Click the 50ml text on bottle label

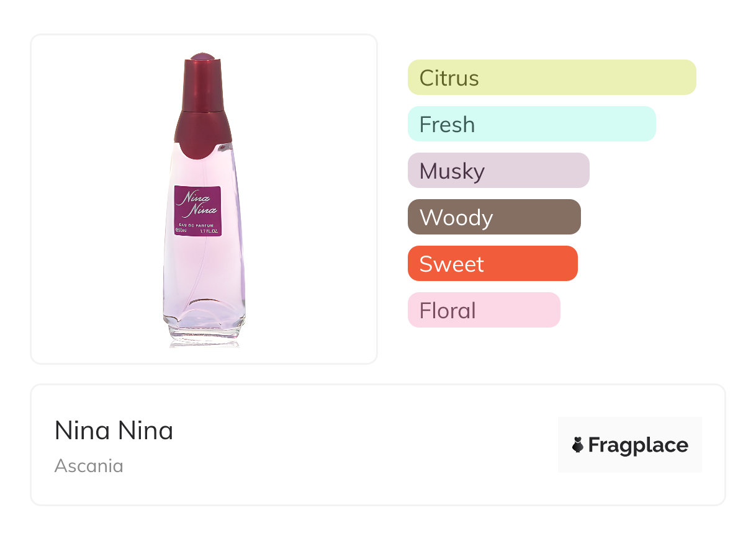[182, 231]
